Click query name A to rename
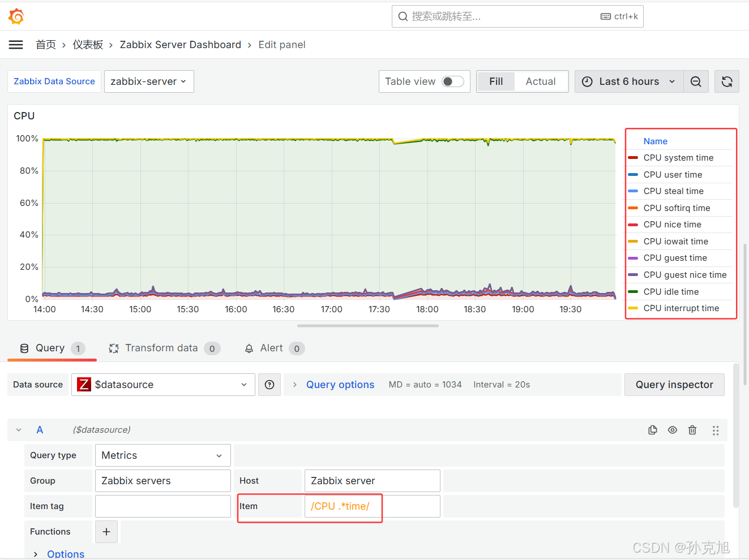 (40, 430)
